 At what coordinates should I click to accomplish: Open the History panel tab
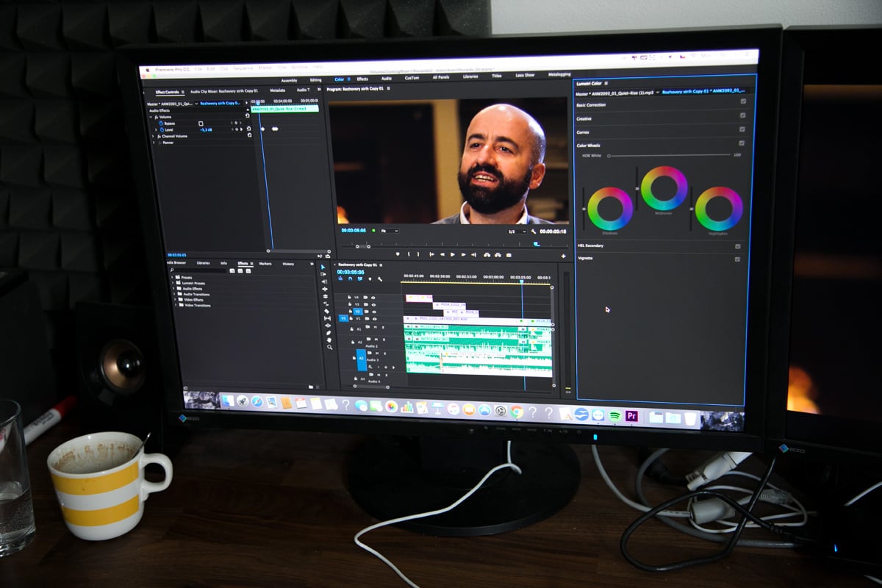288,264
